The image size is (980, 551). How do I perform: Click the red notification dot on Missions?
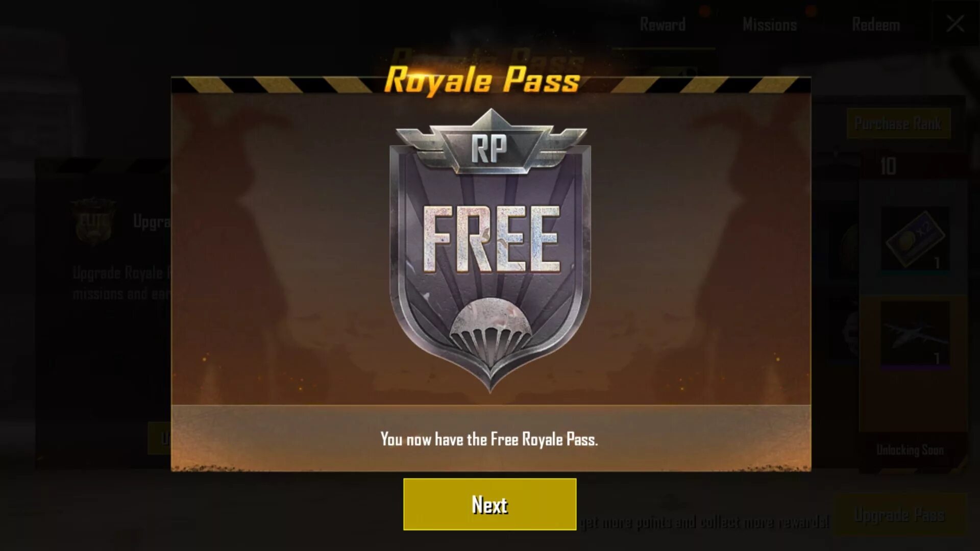[x=811, y=11]
